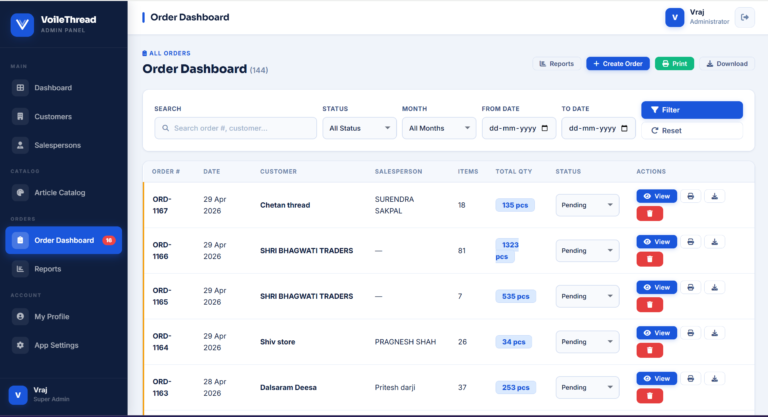Print order ORD-1167 using row printer icon
Image resolution: width=768 pixels, height=417 pixels.
point(690,196)
